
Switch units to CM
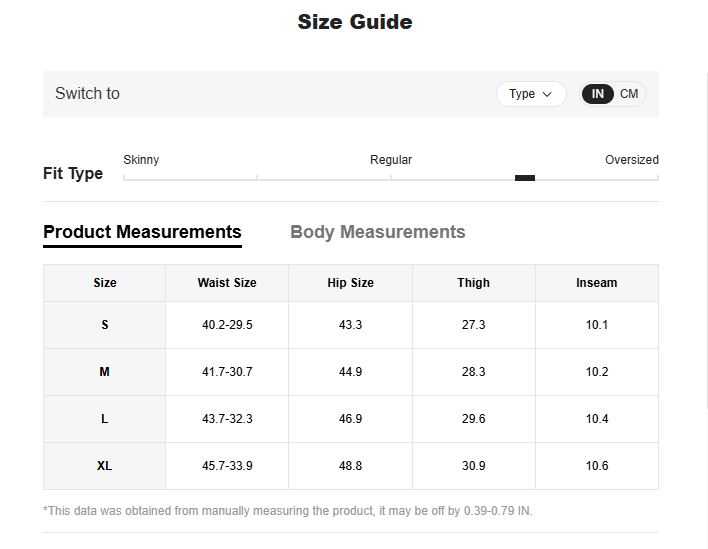629,94
